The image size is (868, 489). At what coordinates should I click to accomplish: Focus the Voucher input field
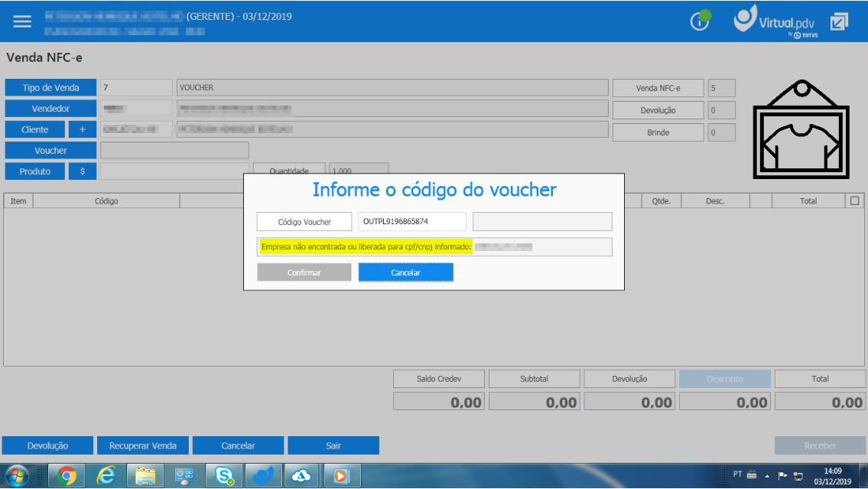pyautogui.click(x=174, y=151)
